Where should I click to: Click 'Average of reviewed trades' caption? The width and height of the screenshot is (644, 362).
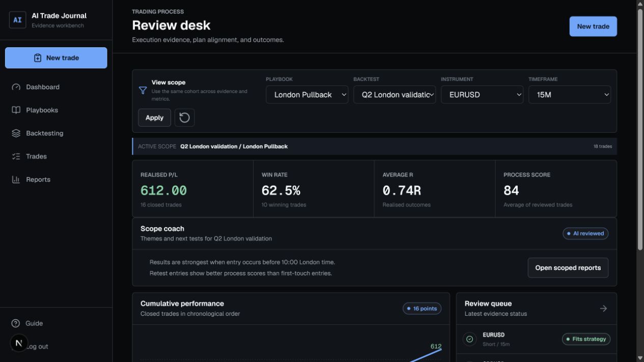538,205
